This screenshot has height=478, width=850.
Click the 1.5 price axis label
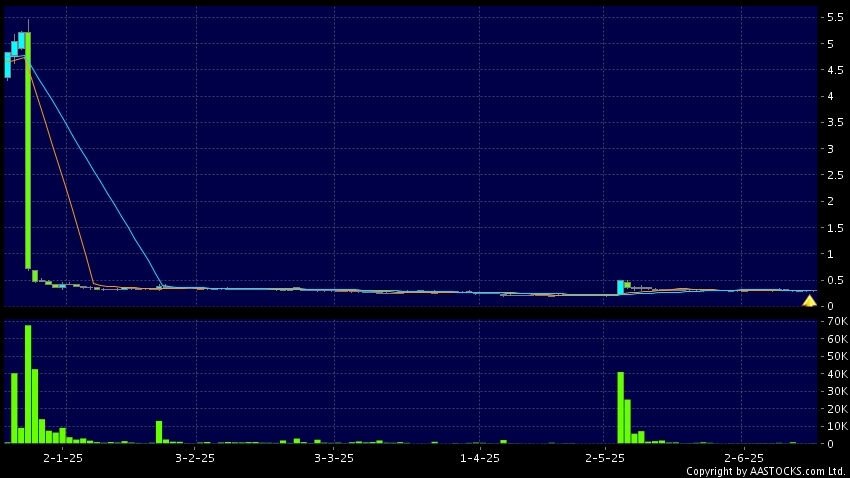point(835,228)
